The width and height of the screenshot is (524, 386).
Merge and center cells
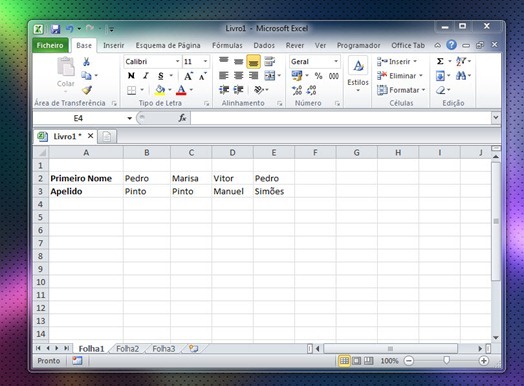point(269,76)
